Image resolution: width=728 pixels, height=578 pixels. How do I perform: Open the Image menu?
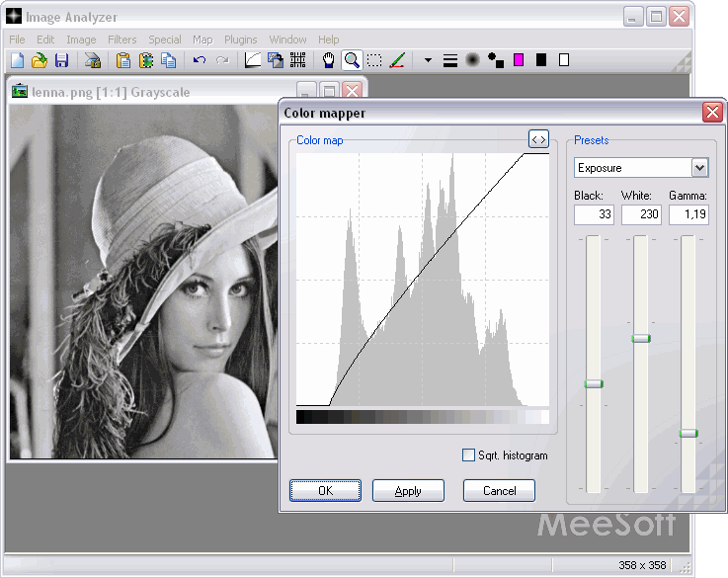click(81, 40)
